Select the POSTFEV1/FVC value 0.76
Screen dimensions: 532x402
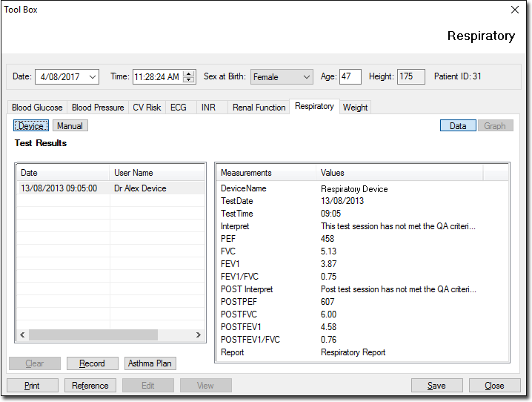(328, 340)
